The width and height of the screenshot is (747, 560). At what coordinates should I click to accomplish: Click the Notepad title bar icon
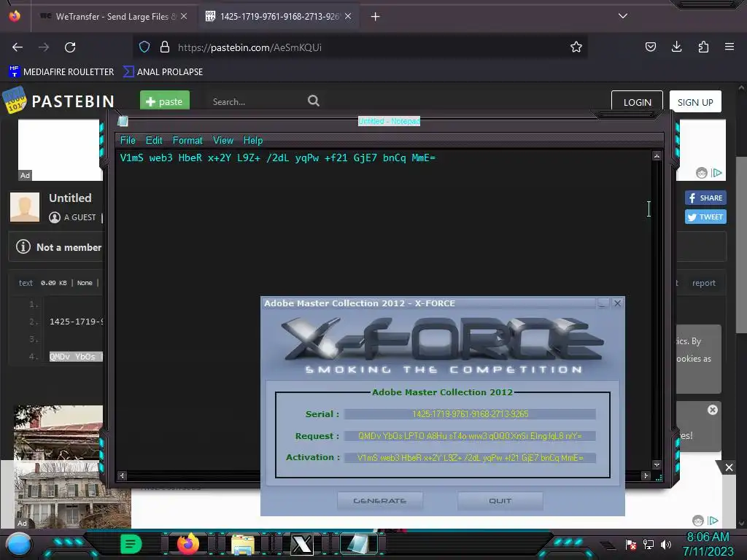tap(123, 121)
